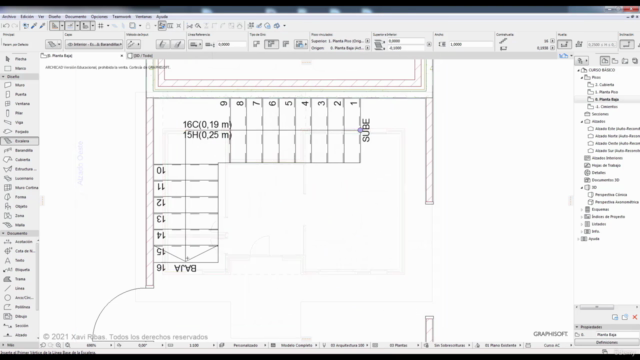Select the Viga beam tool
640x360 pixels.
point(20,122)
